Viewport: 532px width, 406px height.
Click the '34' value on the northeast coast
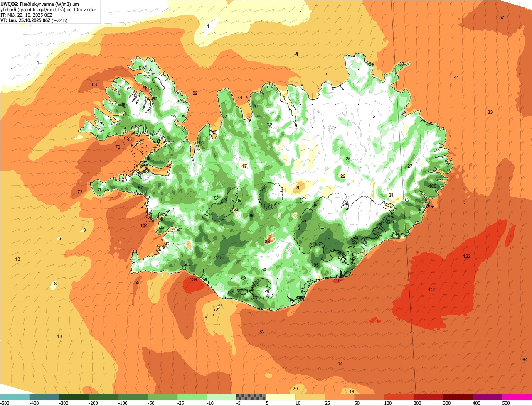[371, 64]
